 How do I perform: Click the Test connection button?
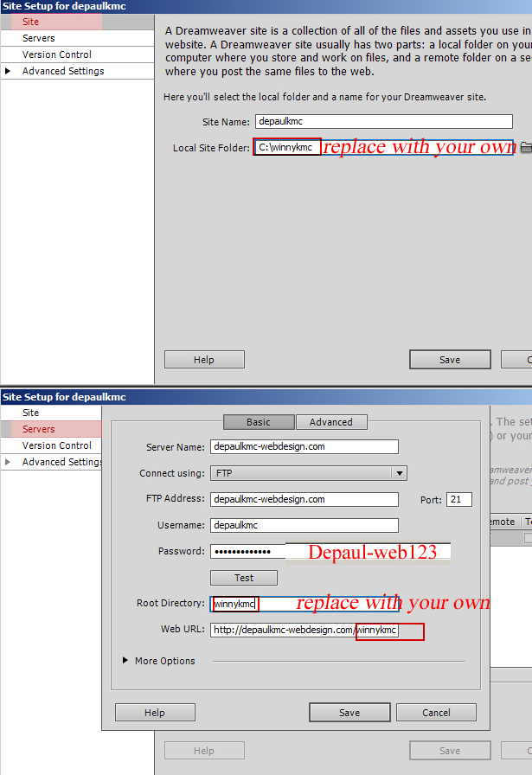click(x=244, y=578)
